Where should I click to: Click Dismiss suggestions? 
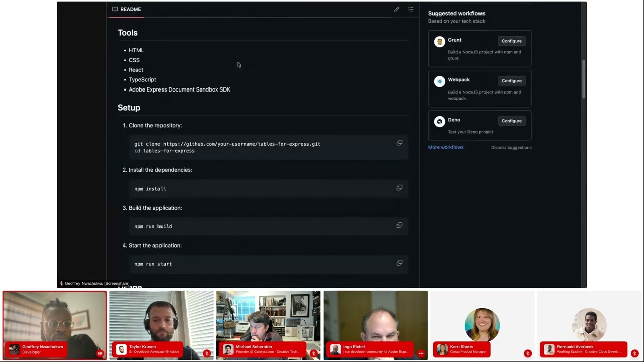pyautogui.click(x=511, y=147)
